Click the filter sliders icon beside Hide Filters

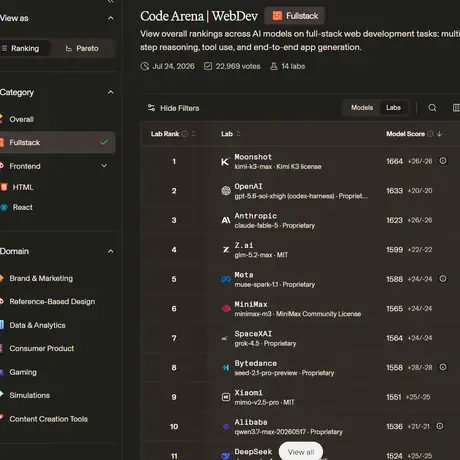(x=151, y=108)
